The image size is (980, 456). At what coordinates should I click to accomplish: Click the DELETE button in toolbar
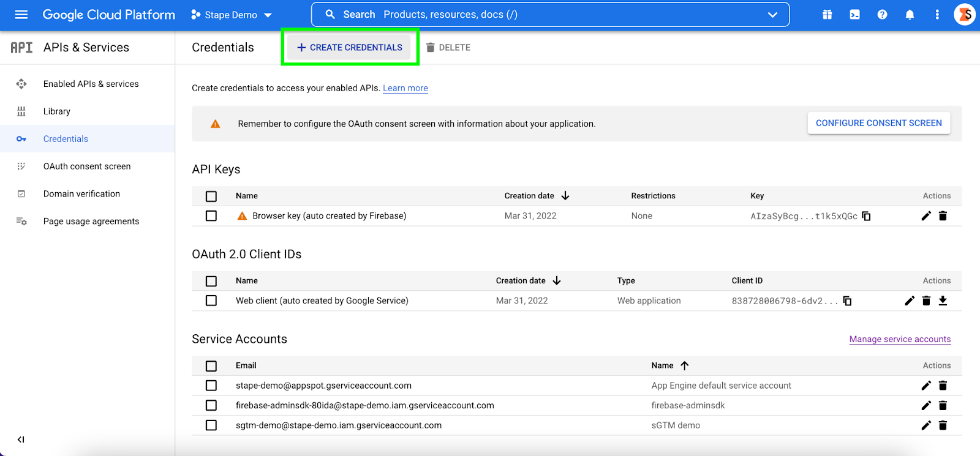[x=448, y=47]
